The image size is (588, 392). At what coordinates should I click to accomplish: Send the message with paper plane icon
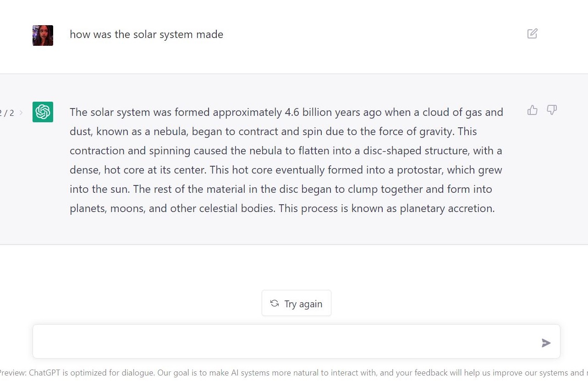(x=546, y=343)
